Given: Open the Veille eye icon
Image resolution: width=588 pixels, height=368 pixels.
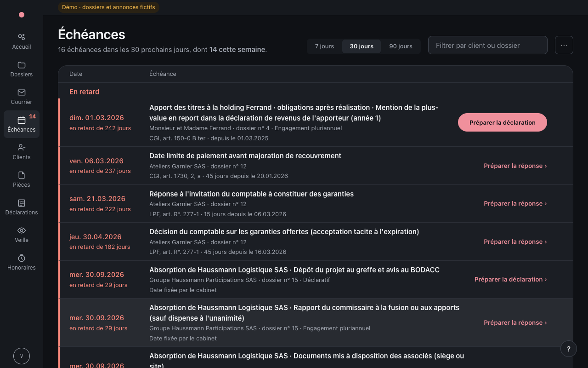Looking at the screenshot, I should click(x=22, y=230).
